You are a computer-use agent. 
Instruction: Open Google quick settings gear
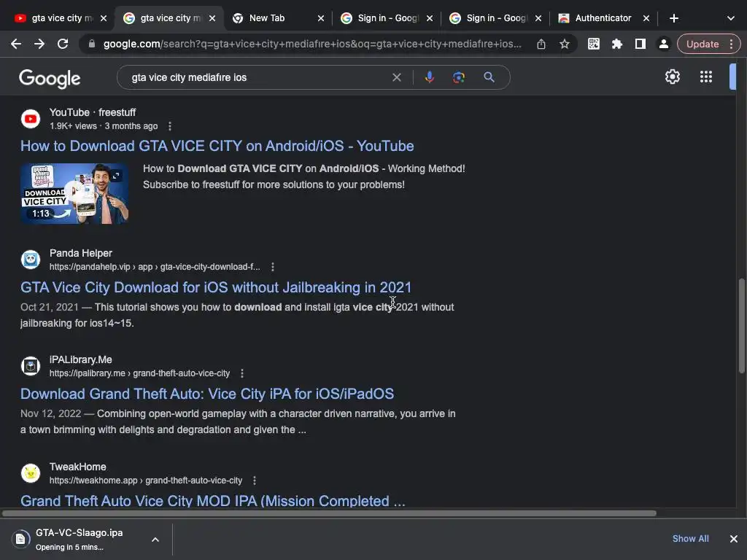point(672,77)
